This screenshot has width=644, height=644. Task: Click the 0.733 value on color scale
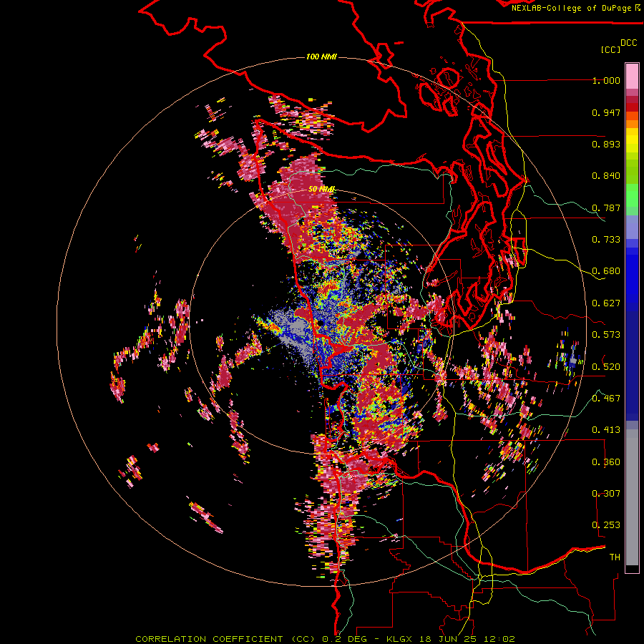(x=606, y=240)
